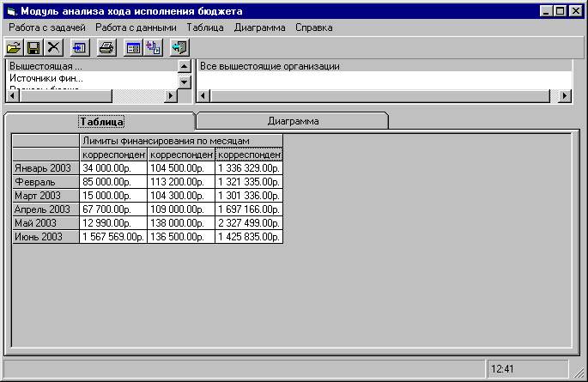Click left list horizontal scrollbar thumb

pyautogui.click(x=66, y=96)
